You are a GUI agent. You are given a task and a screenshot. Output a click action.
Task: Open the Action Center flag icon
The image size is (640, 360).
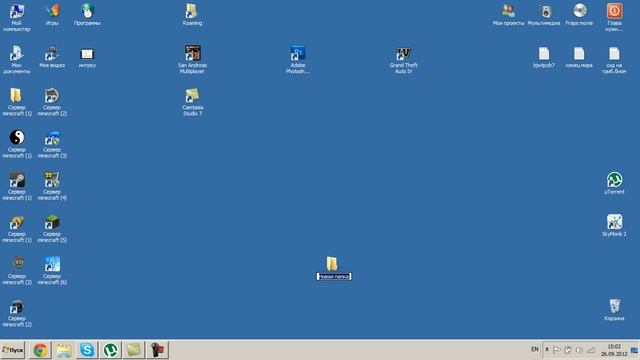[x=557, y=350]
